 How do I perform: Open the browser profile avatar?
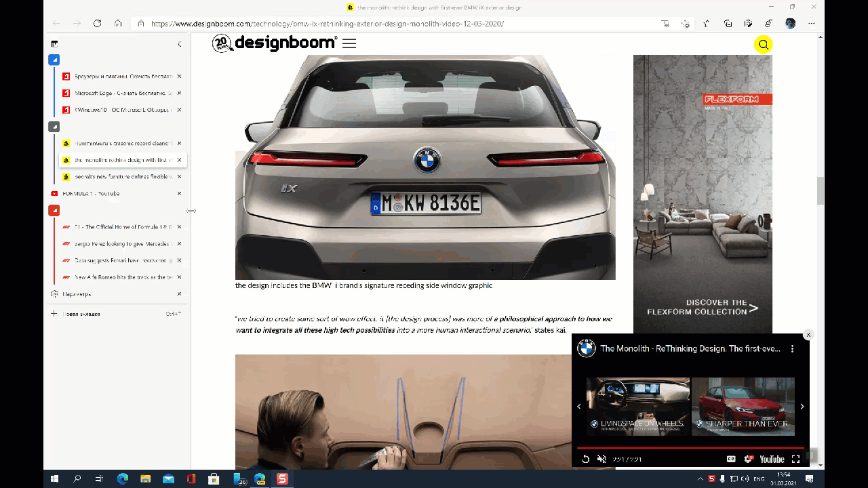point(790,23)
